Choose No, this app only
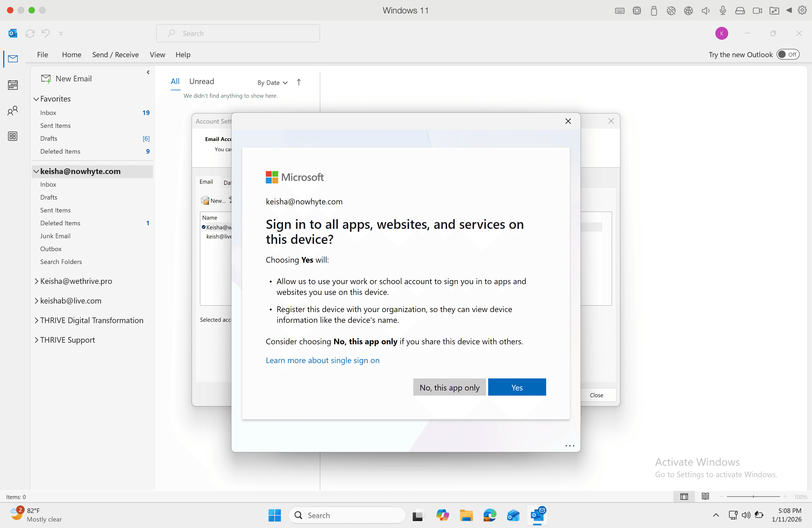The image size is (812, 528). [449, 387]
